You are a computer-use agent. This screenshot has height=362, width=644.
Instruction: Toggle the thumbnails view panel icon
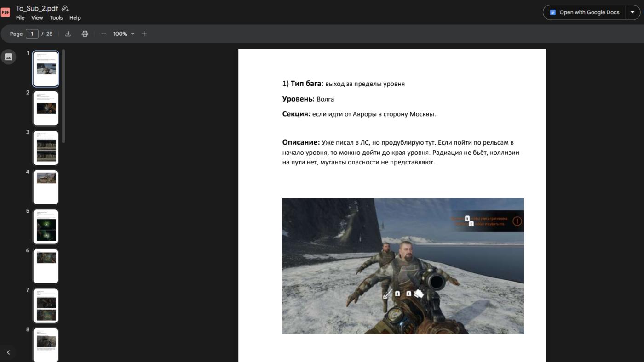pyautogui.click(x=8, y=57)
